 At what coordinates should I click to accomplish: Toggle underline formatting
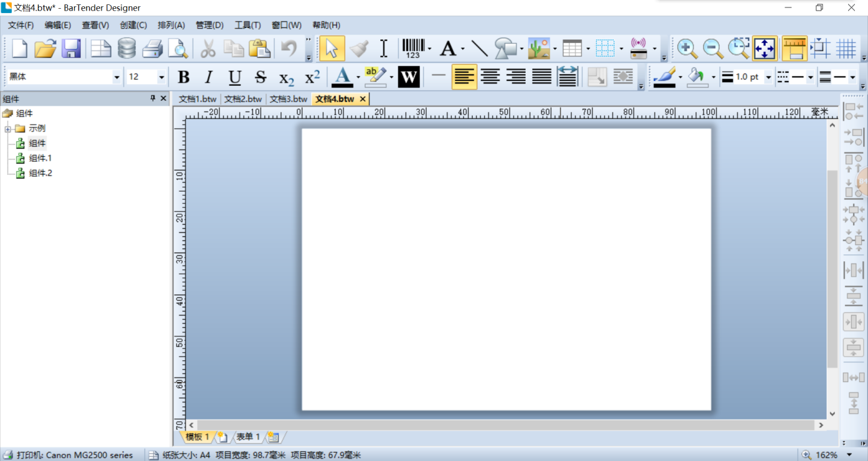click(x=235, y=77)
